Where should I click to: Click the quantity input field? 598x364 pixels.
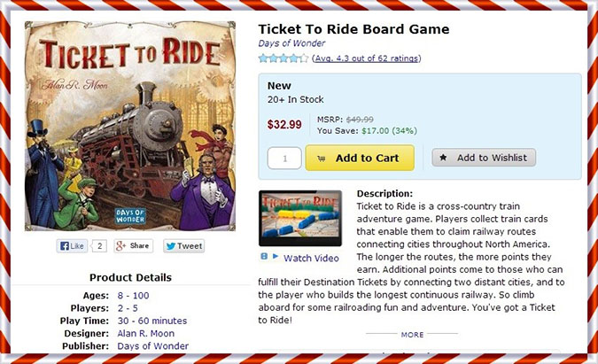(284, 158)
